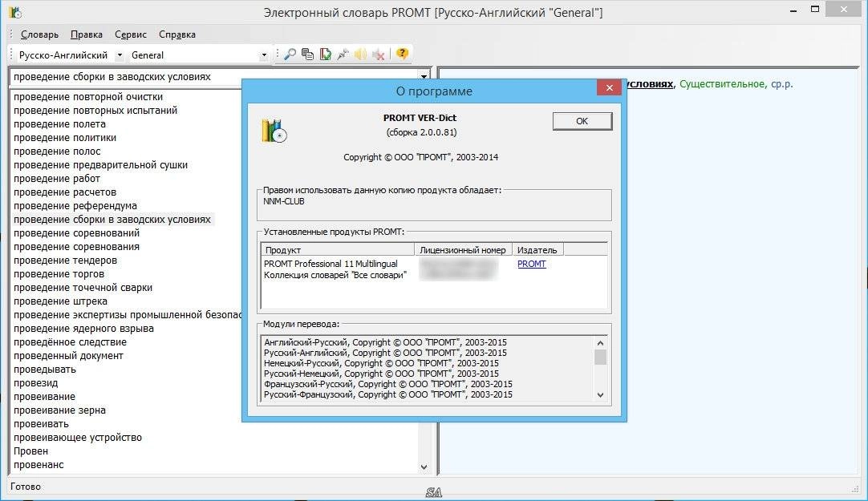The width and height of the screenshot is (868, 501).
Task: Select 'проведение работ' entry
Action: [x=56, y=179]
